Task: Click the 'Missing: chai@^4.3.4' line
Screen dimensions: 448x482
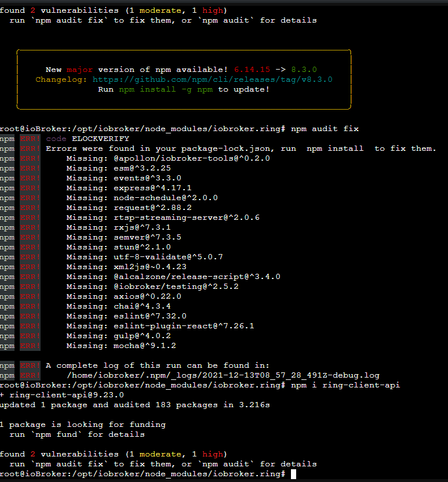Action: (x=119, y=306)
